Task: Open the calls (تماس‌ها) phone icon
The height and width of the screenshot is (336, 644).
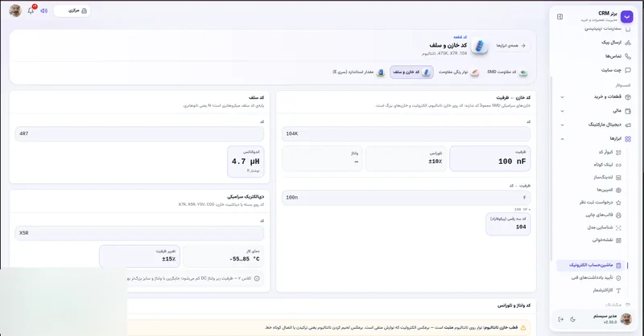Action: [x=628, y=56]
